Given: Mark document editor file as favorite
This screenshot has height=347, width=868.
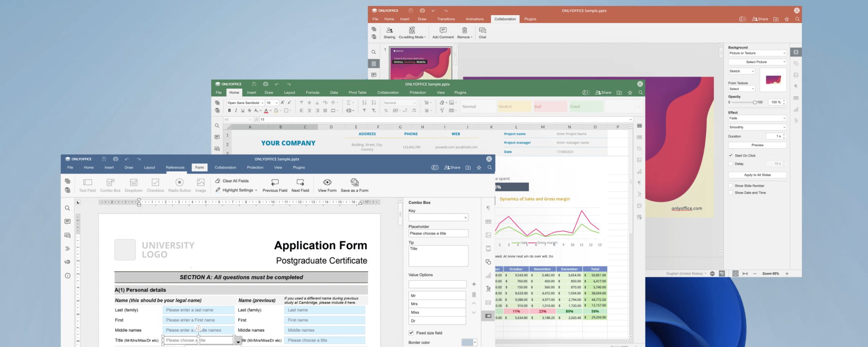Looking at the screenshot, I should click(x=479, y=167).
